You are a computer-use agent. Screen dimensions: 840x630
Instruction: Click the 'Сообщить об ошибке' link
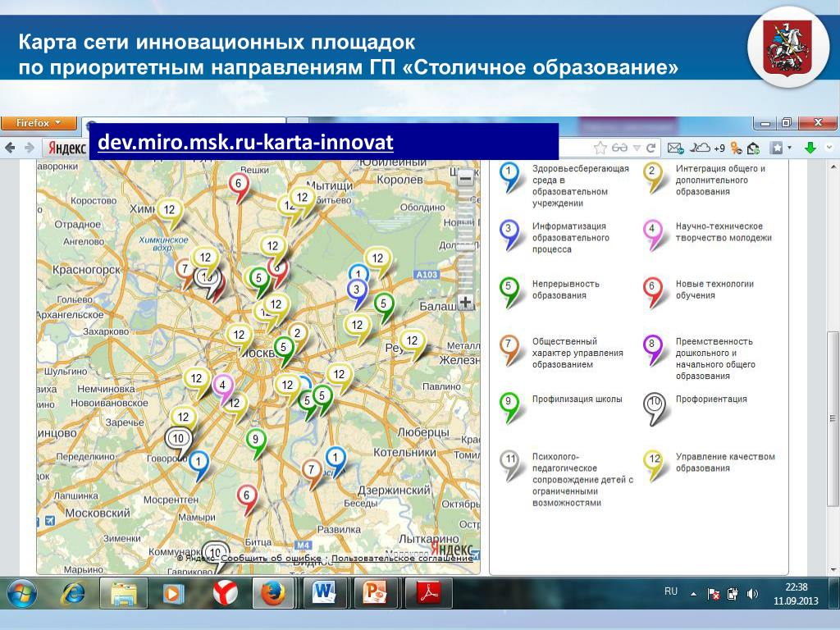(x=271, y=558)
